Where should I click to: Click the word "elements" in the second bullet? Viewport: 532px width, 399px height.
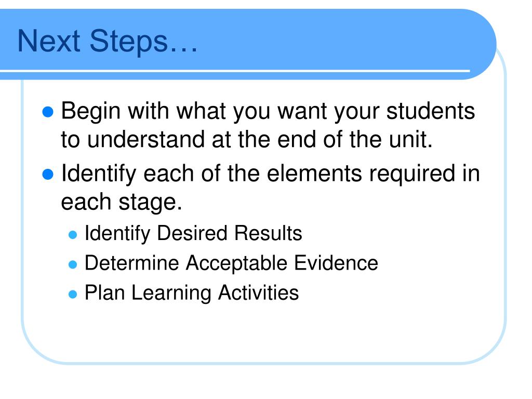(314, 174)
